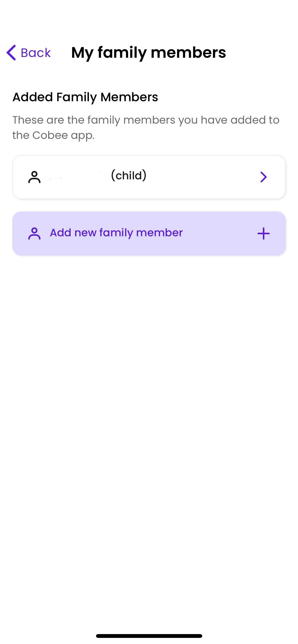Click the word Added in the section heading

(x=33, y=97)
